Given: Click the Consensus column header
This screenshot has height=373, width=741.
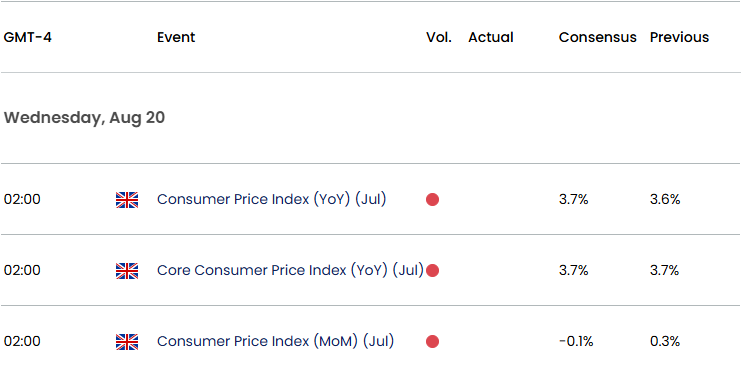Looking at the screenshot, I should coord(597,37).
